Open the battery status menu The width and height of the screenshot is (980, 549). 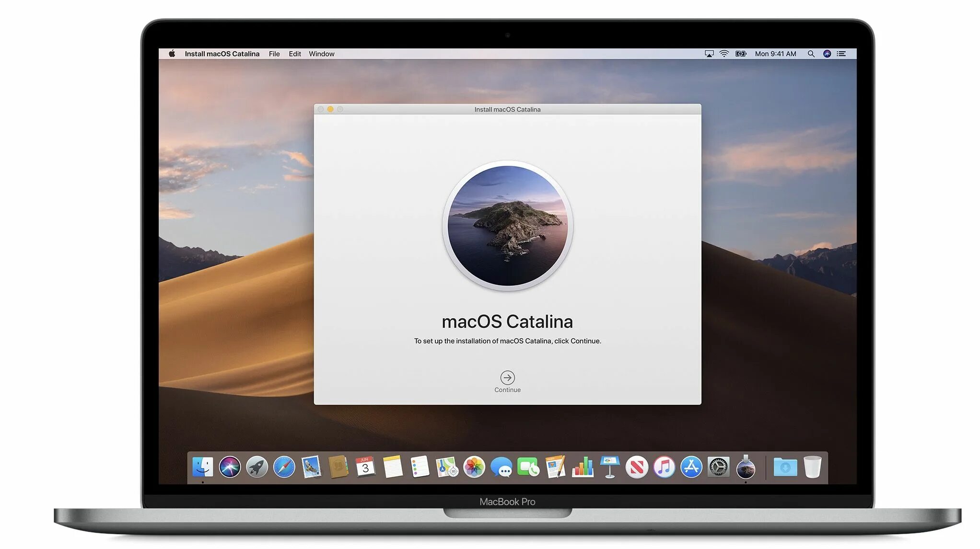pyautogui.click(x=741, y=54)
